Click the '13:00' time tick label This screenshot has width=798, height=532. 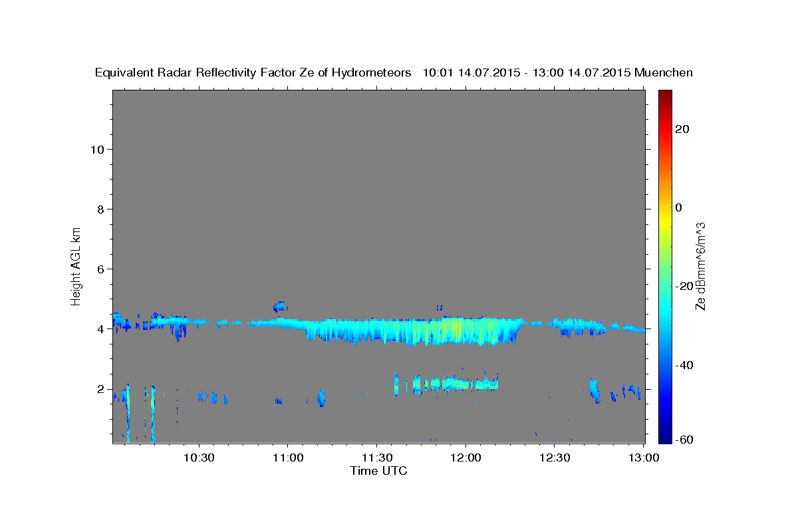point(643,458)
